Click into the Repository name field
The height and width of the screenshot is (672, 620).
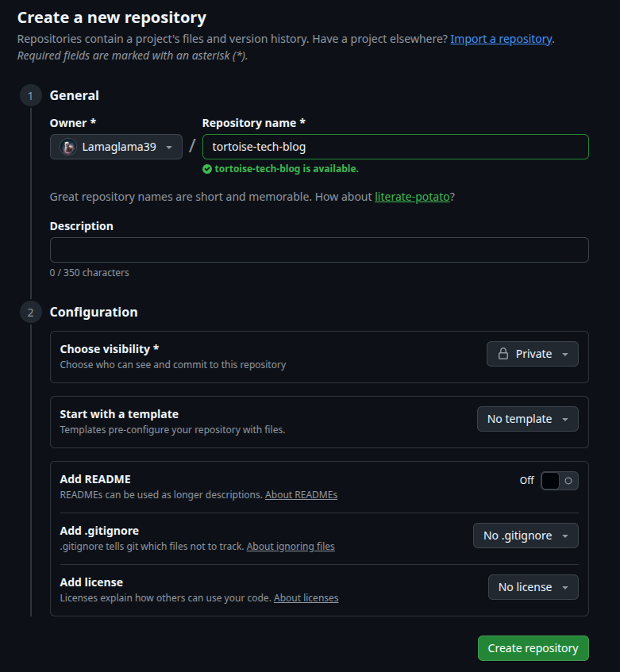tap(395, 147)
